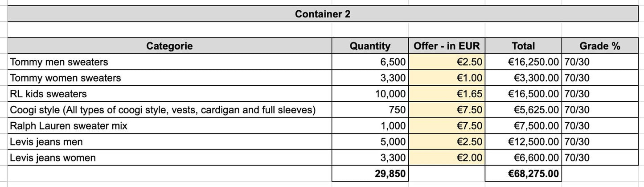Select the Offer - in EUR header
644x187 pixels.
(447, 46)
